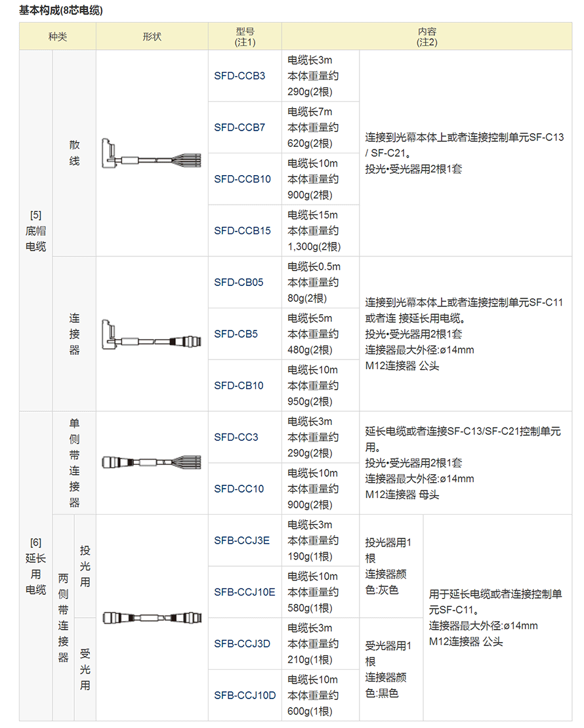Click the SFB-CCJ10D model link
The image size is (584, 728).
(245, 695)
